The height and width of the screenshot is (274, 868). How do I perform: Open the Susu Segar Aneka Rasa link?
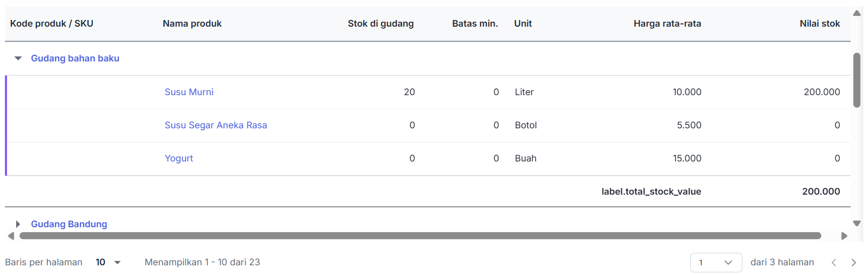(216, 125)
